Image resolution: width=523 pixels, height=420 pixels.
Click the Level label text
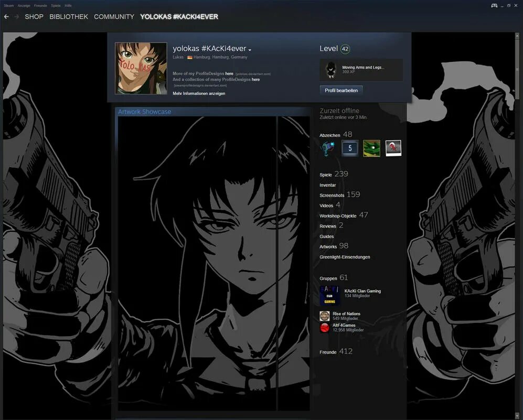pos(328,49)
